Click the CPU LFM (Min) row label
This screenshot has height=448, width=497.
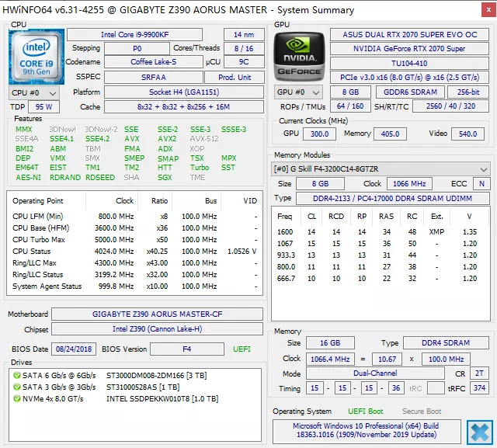click(x=38, y=217)
